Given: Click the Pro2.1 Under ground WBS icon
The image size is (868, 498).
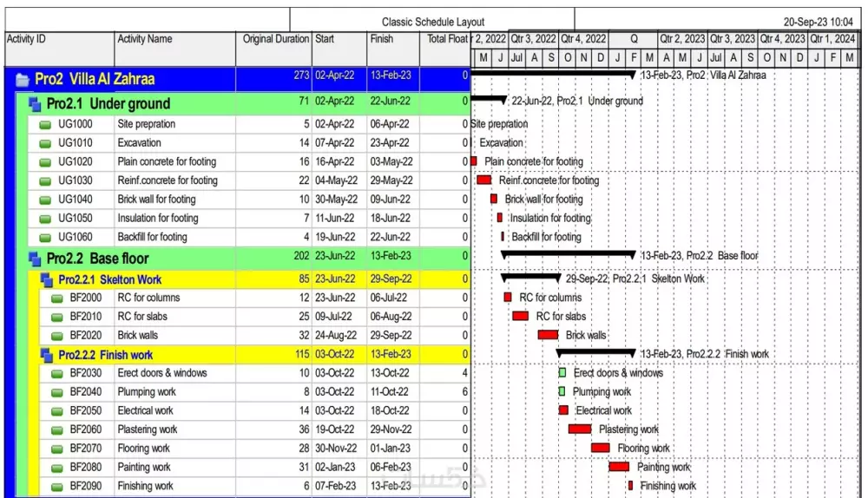Looking at the screenshot, I should (x=35, y=103).
